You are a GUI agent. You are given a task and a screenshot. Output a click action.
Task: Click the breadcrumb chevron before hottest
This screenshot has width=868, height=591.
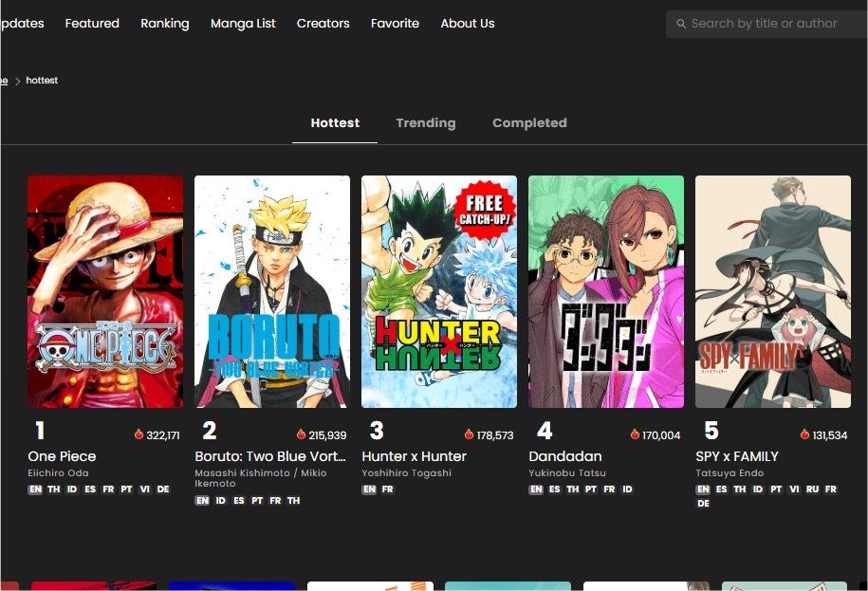click(x=17, y=81)
